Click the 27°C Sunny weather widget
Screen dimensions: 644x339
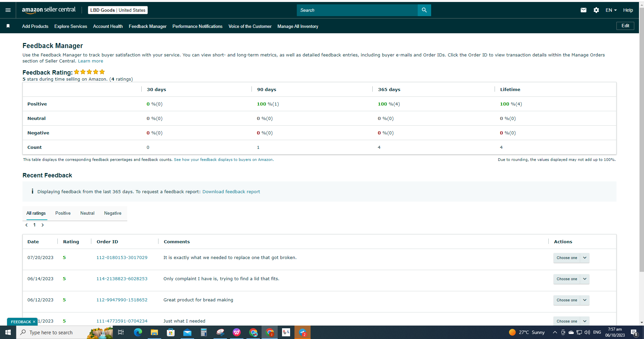527,332
